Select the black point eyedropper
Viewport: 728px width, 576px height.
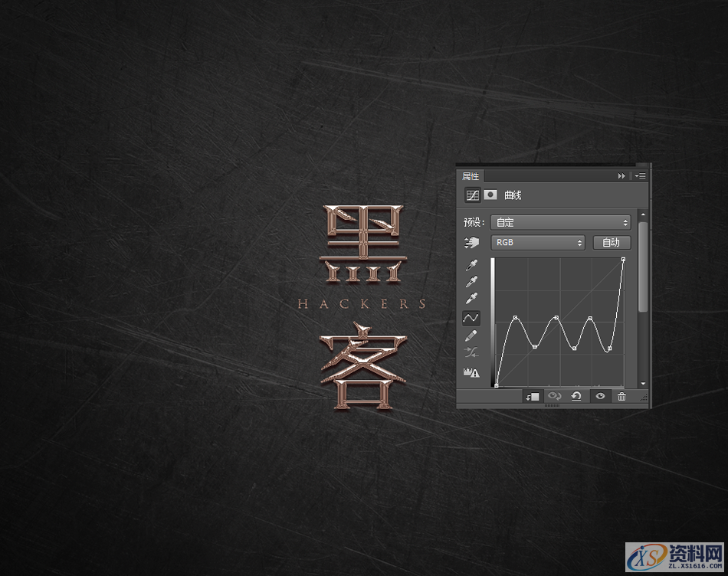coord(472,264)
